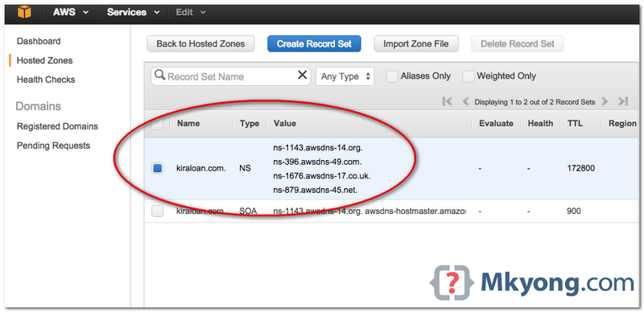The width and height of the screenshot is (644, 312).
Task: Open Pending Requests in the sidebar
Action: coord(53,146)
